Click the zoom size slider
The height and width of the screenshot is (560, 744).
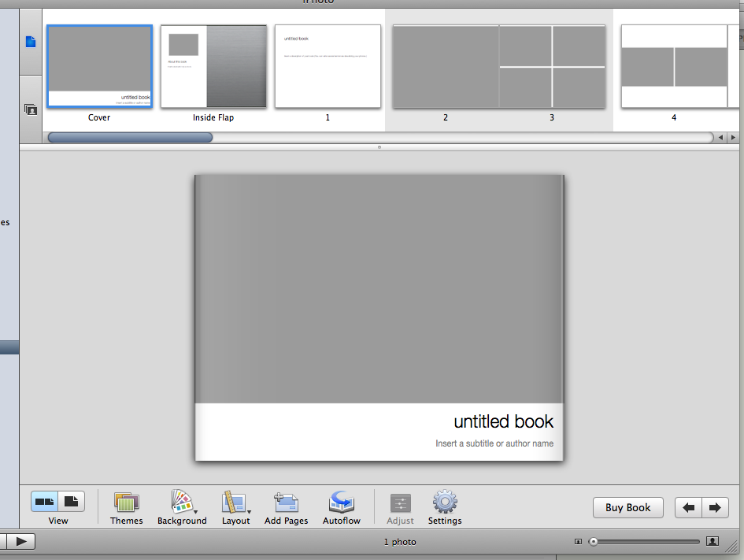[x=646, y=542]
